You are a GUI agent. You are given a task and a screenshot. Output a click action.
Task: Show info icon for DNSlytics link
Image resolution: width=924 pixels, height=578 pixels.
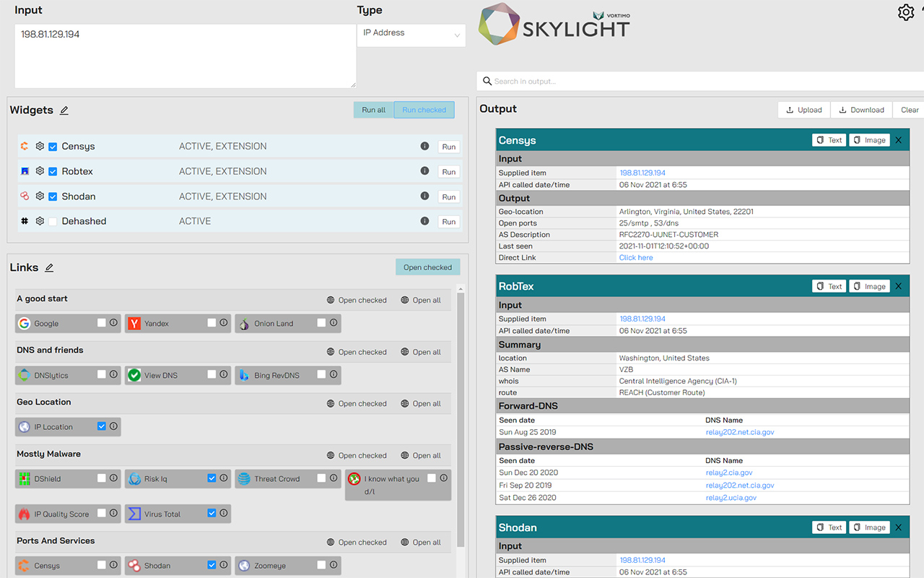pyautogui.click(x=113, y=374)
